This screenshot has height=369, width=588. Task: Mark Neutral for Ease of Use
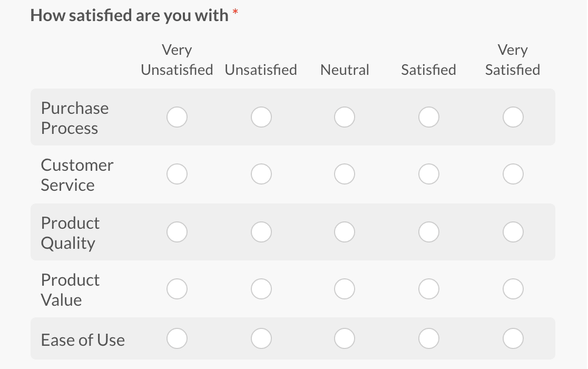345,338
